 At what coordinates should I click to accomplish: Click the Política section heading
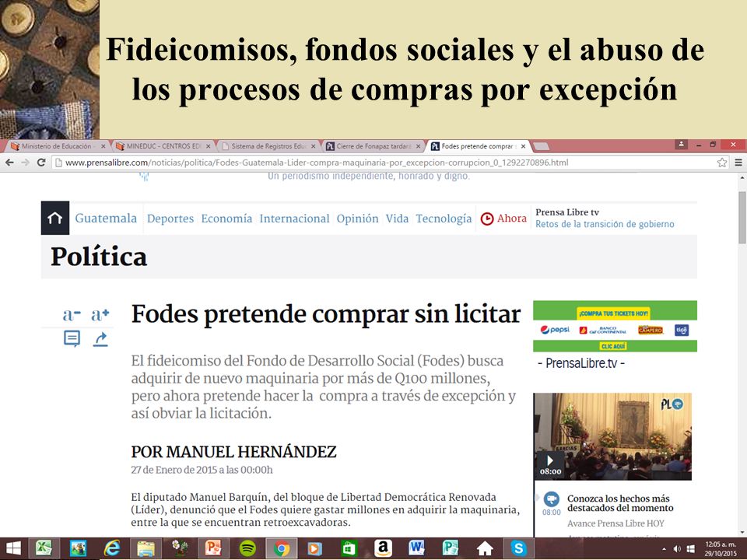(99, 257)
